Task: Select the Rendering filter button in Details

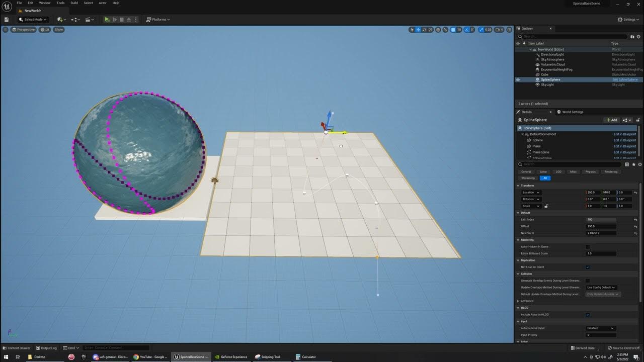Action: [x=611, y=172]
